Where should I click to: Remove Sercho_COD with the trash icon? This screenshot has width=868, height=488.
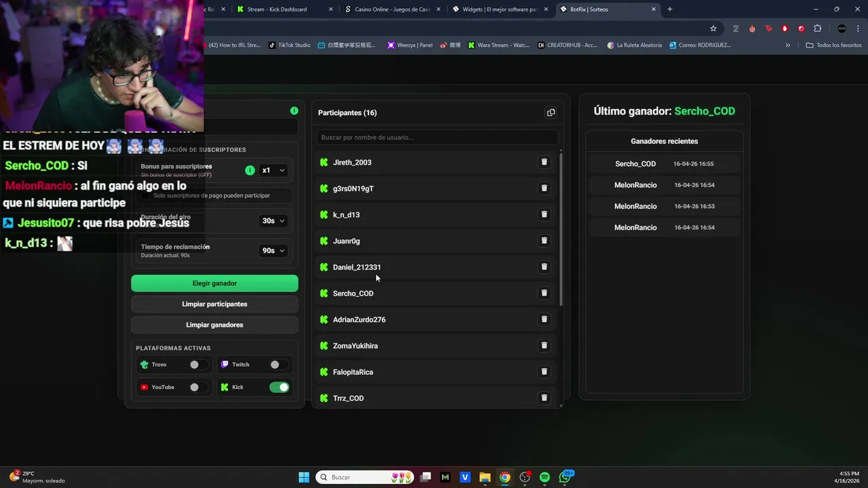(544, 293)
